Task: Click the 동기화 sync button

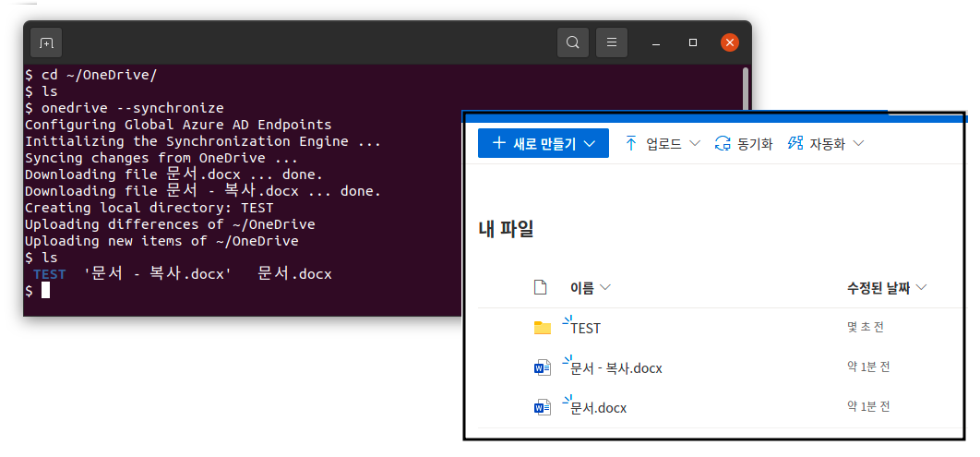Action: point(744,144)
